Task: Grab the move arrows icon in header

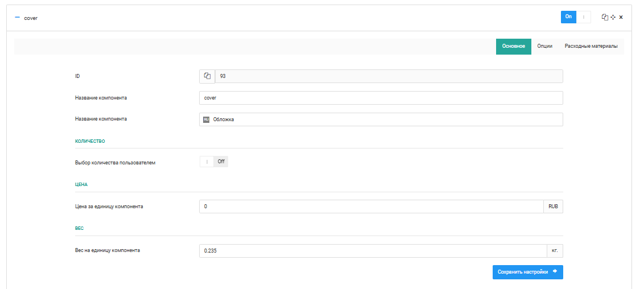Action: (613, 17)
